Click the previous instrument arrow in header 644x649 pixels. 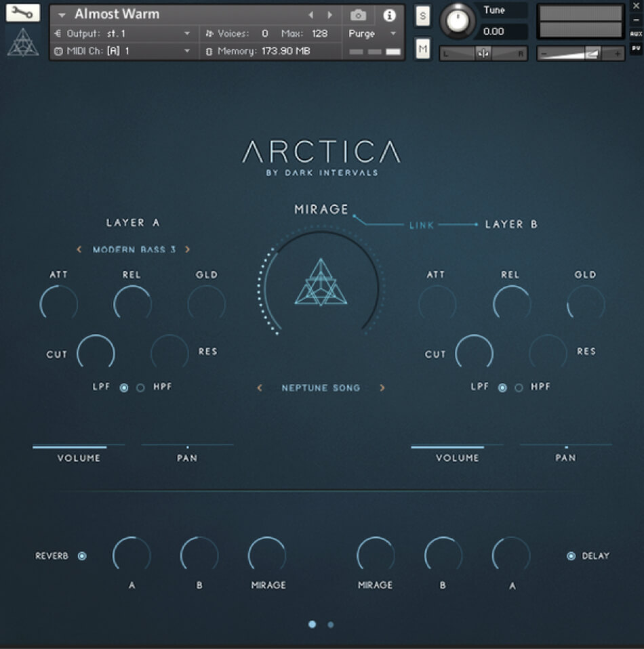tap(311, 15)
